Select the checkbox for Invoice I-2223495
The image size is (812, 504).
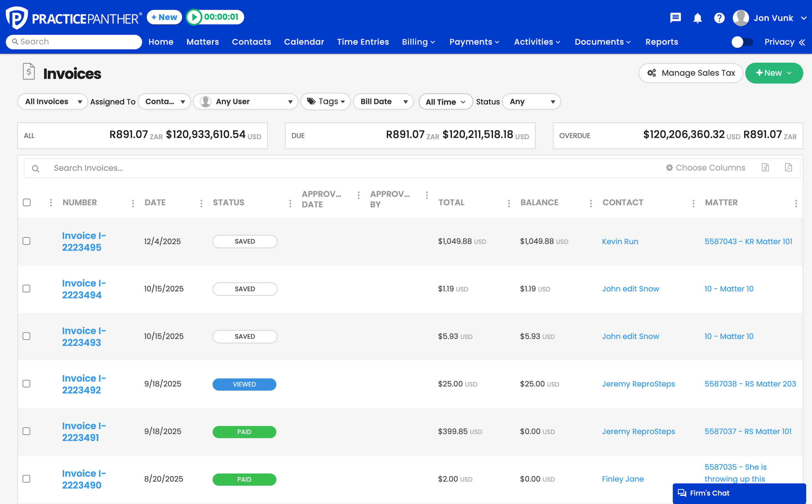27,241
